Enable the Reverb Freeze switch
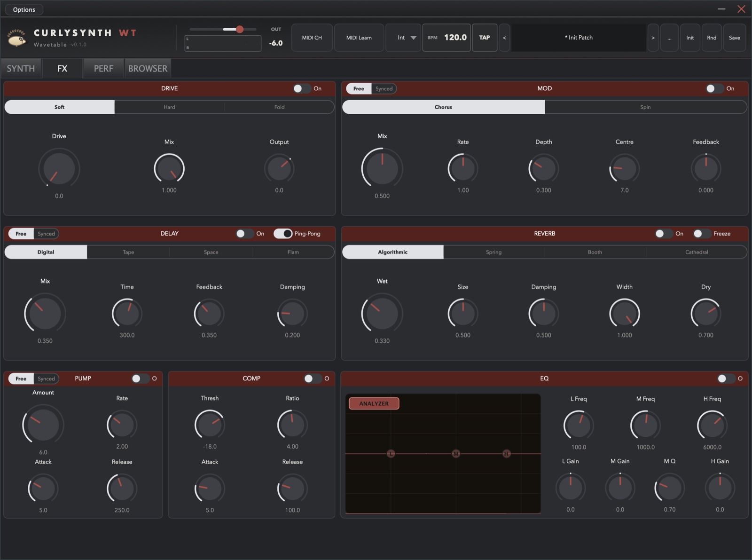Image resolution: width=752 pixels, height=560 pixels. 702,234
